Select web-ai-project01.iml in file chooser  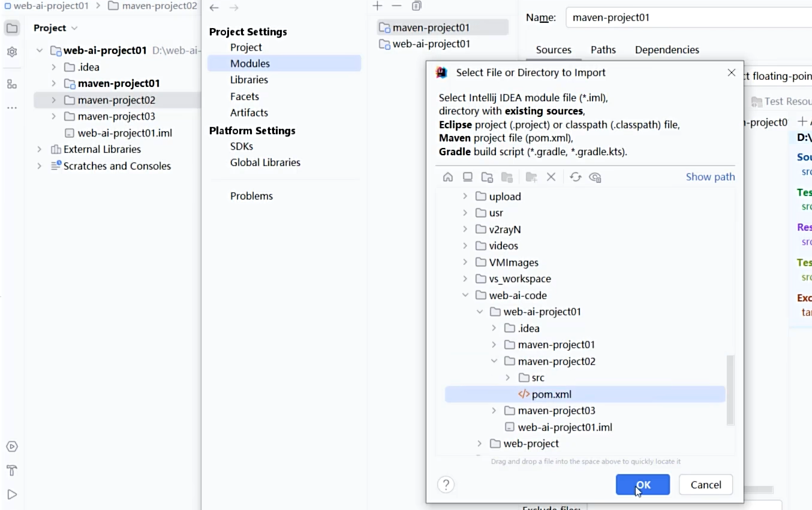pyautogui.click(x=565, y=427)
